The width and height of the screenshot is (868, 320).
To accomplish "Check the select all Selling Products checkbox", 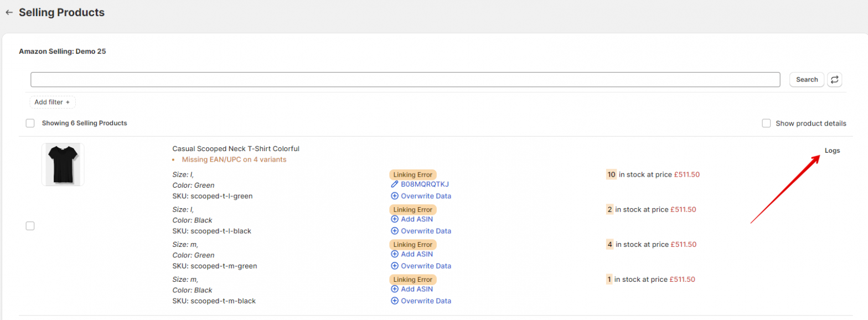I will point(30,123).
